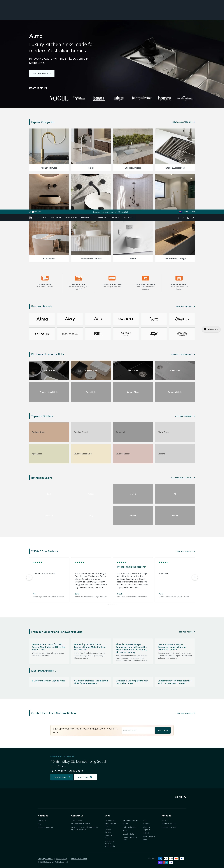
Task: Click the Buildmat logo icon in nav bar
Action: pos(30,218)
